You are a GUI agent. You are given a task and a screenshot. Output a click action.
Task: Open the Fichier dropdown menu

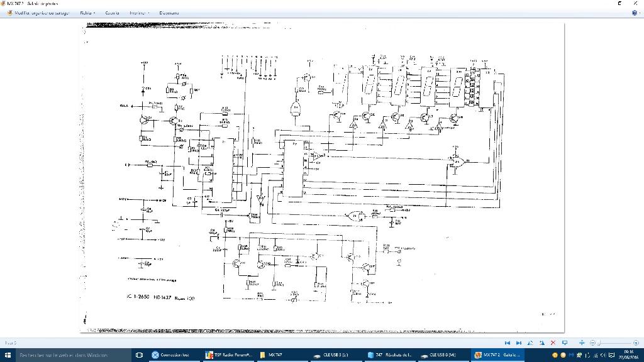click(x=87, y=13)
